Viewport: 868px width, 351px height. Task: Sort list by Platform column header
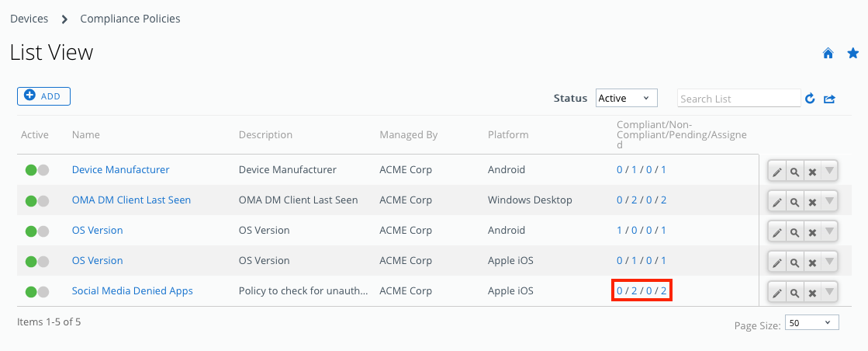pos(508,135)
